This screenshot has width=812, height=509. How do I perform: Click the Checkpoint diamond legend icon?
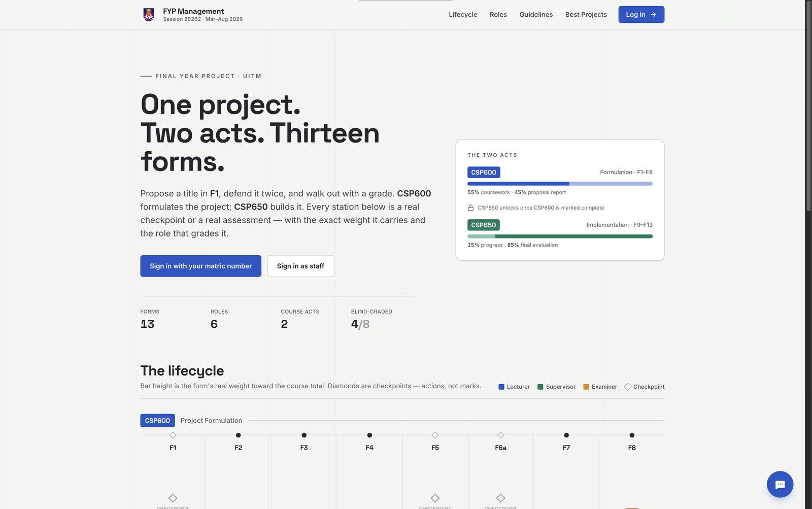[628, 387]
